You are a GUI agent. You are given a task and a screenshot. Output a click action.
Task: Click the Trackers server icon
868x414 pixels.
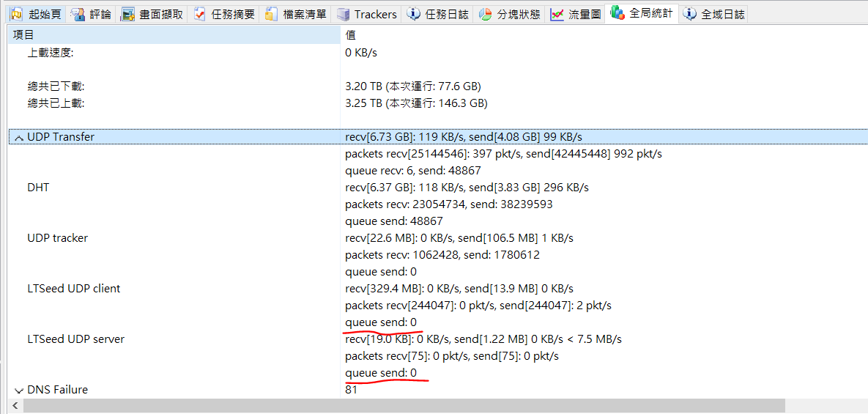pyautogui.click(x=344, y=14)
